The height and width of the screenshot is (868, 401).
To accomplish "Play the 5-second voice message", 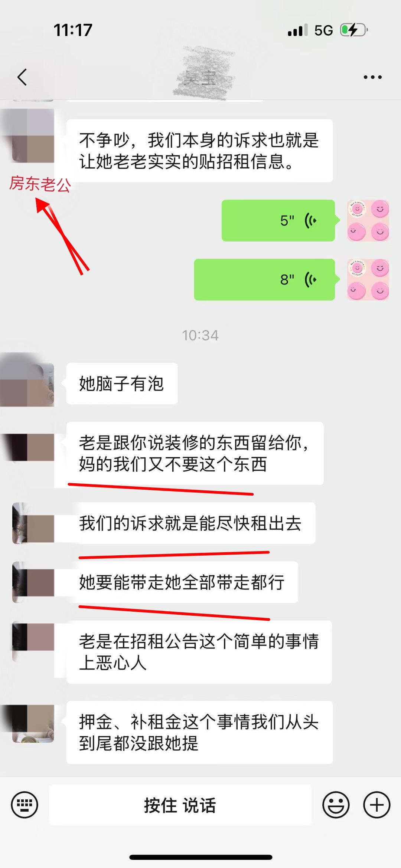I will (x=278, y=221).
